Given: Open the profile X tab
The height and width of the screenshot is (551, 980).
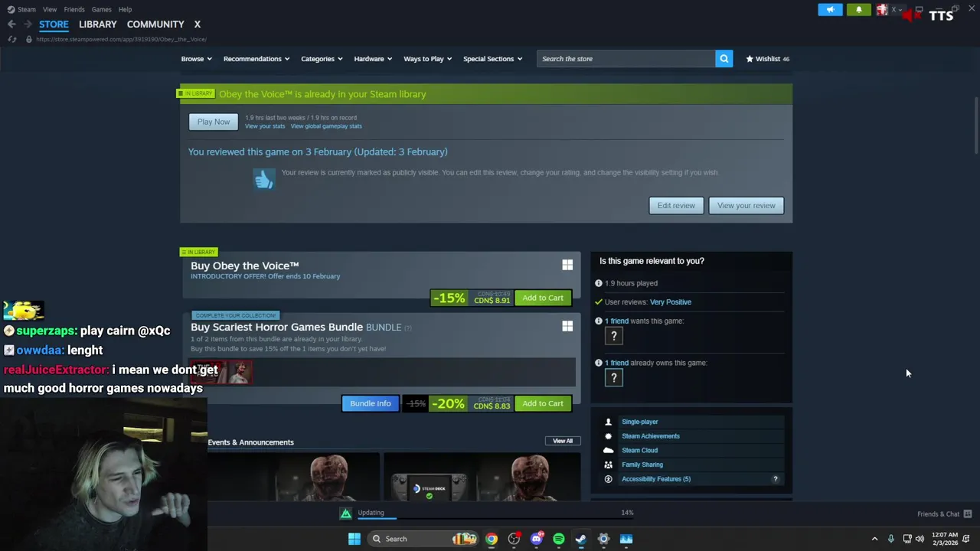Looking at the screenshot, I should pos(197,24).
